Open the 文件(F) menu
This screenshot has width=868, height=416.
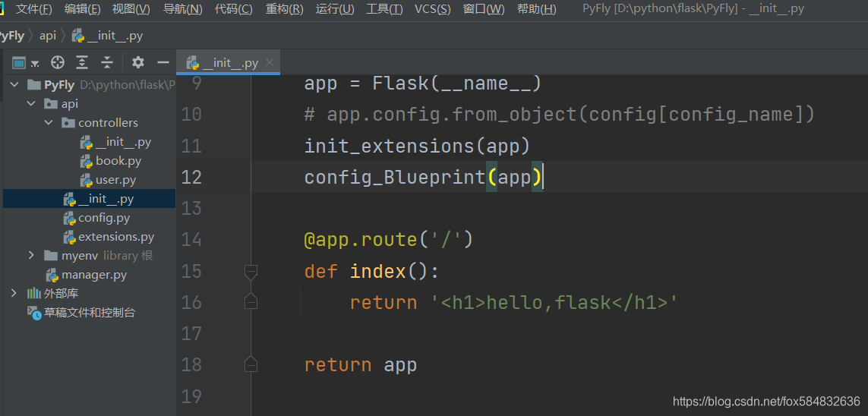coord(33,9)
